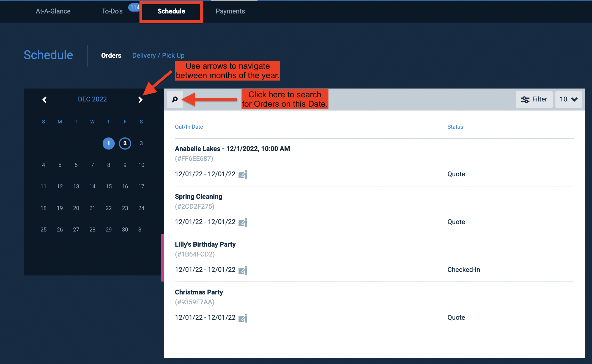This screenshot has height=364, width=592.
Task: Click Quote status of Anabelle Lakes order
Action: (x=456, y=174)
